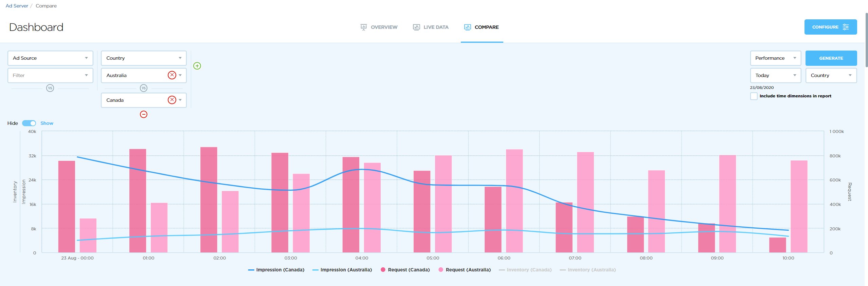Image resolution: width=868 pixels, height=286 pixels.
Task: Click the empty Filter field under Ad Source
Action: (50, 75)
